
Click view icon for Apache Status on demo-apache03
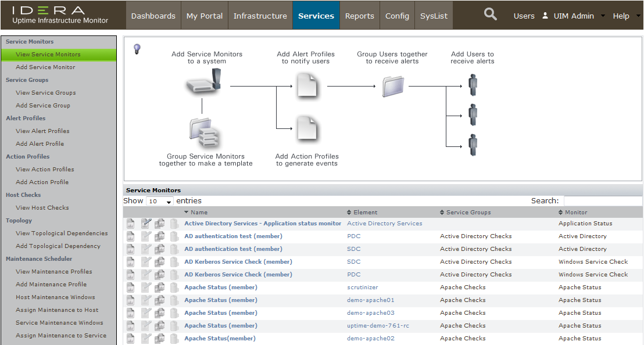click(131, 312)
